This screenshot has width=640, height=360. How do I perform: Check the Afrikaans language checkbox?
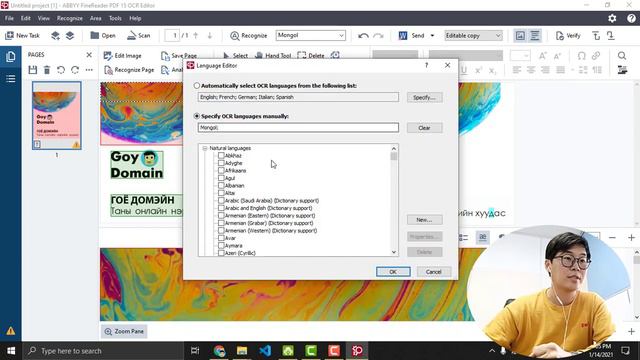(x=221, y=171)
